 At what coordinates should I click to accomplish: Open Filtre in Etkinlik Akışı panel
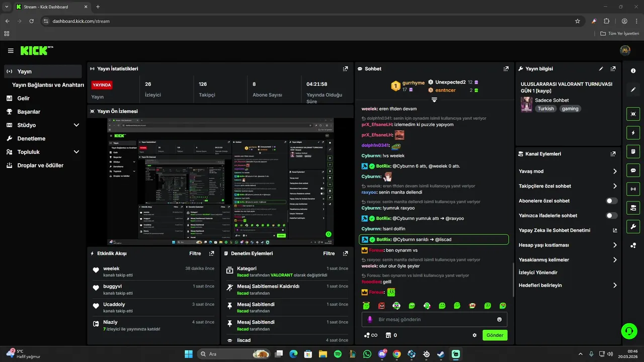(195, 253)
